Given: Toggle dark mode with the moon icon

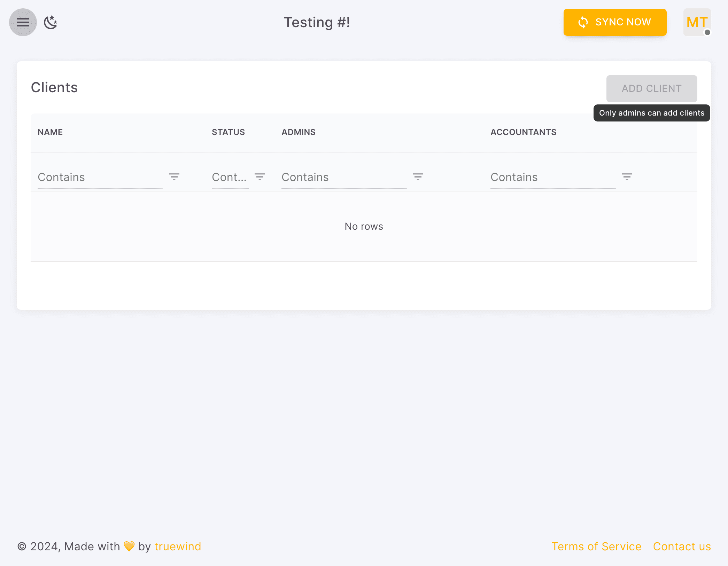Looking at the screenshot, I should [51, 22].
